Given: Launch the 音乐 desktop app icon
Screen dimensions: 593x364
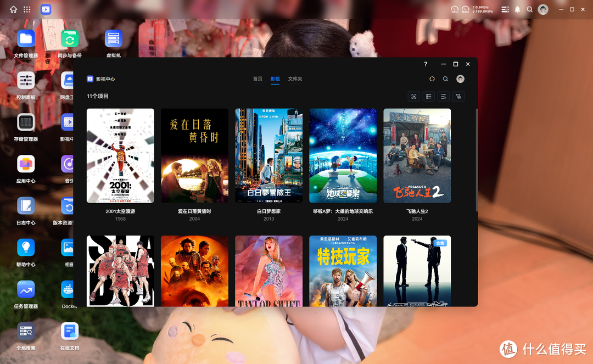Looking at the screenshot, I should tap(68, 164).
